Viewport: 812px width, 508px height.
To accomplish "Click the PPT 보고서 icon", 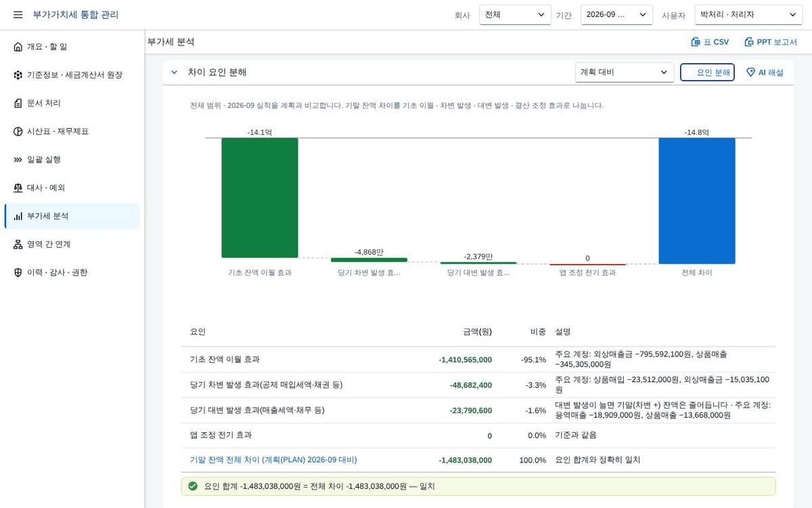I will coord(748,42).
